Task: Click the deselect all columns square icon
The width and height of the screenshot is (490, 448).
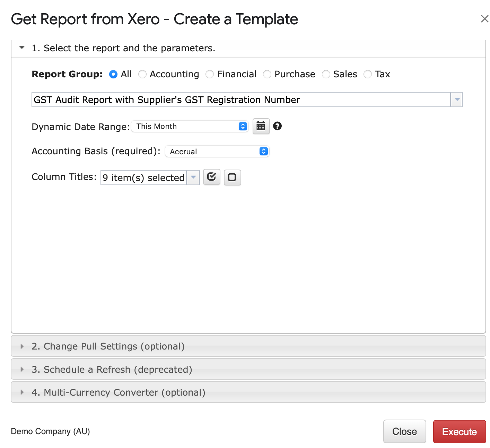Action: [232, 178]
